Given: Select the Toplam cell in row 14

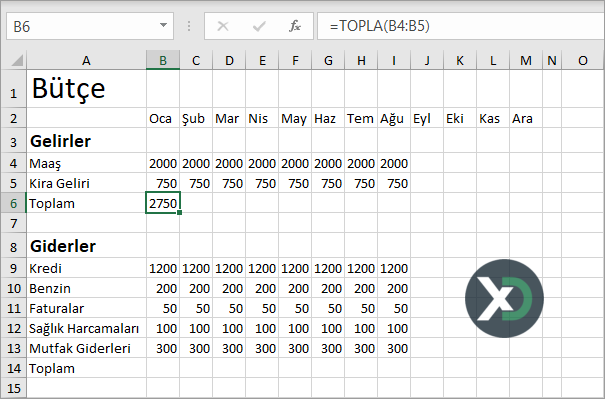Looking at the screenshot, I should 86,368.
